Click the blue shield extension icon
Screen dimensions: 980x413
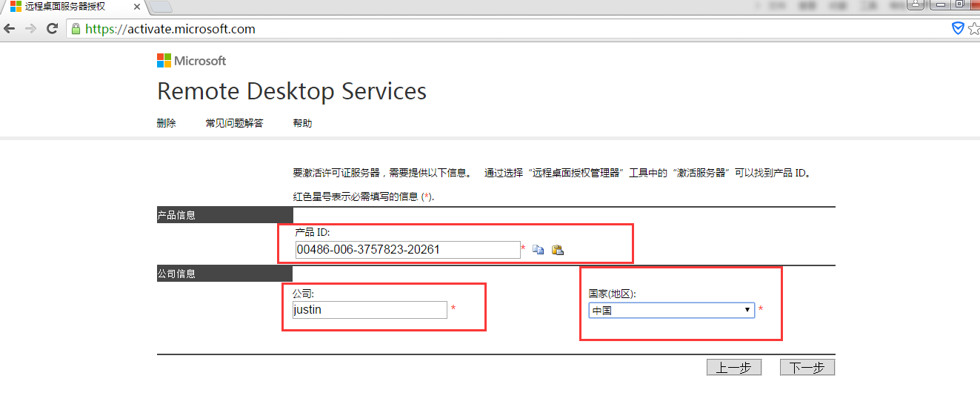coord(957,28)
